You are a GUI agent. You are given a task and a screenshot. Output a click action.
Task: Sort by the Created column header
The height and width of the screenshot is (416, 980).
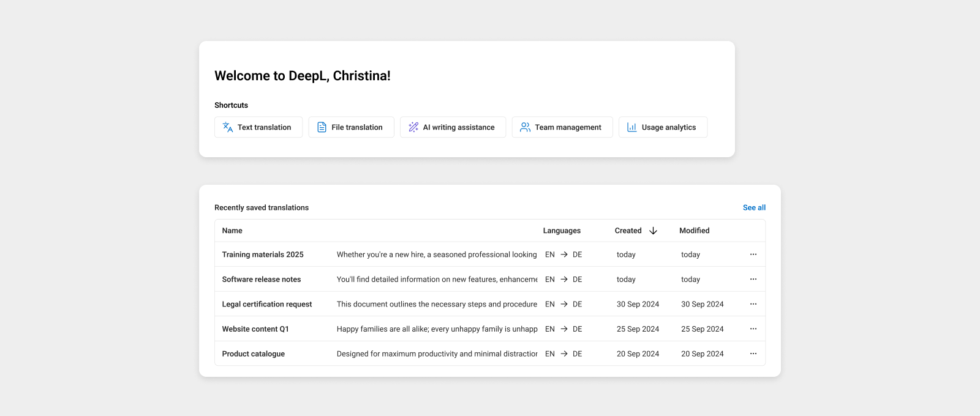click(628, 231)
